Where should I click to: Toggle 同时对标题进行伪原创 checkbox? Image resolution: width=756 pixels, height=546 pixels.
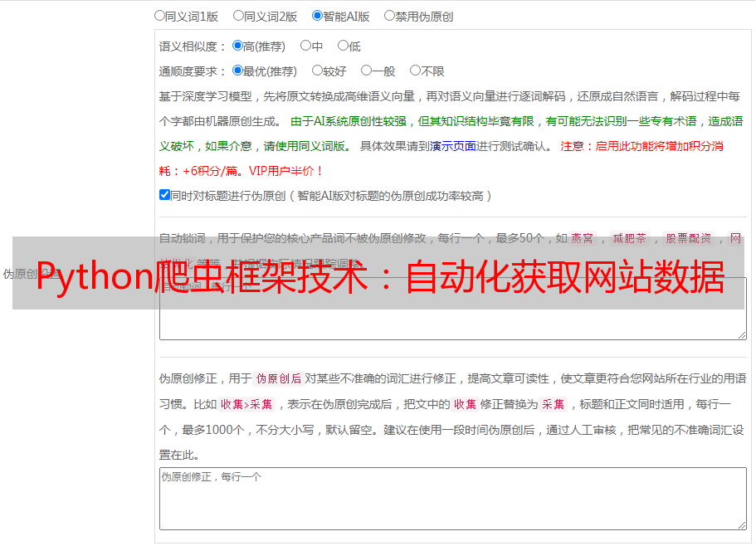(164, 195)
